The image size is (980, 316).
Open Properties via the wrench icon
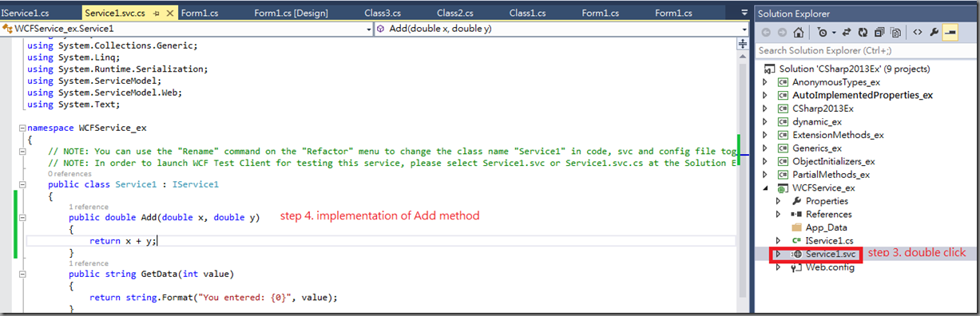click(x=934, y=33)
